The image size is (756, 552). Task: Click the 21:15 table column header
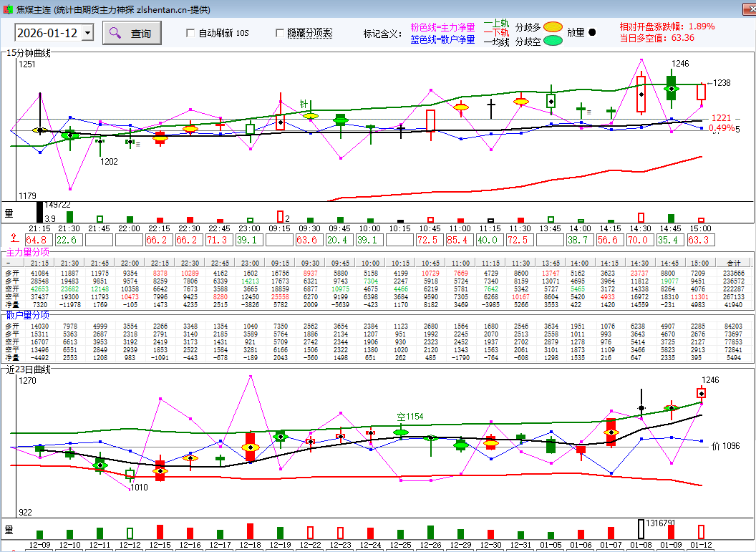pyautogui.click(x=39, y=263)
